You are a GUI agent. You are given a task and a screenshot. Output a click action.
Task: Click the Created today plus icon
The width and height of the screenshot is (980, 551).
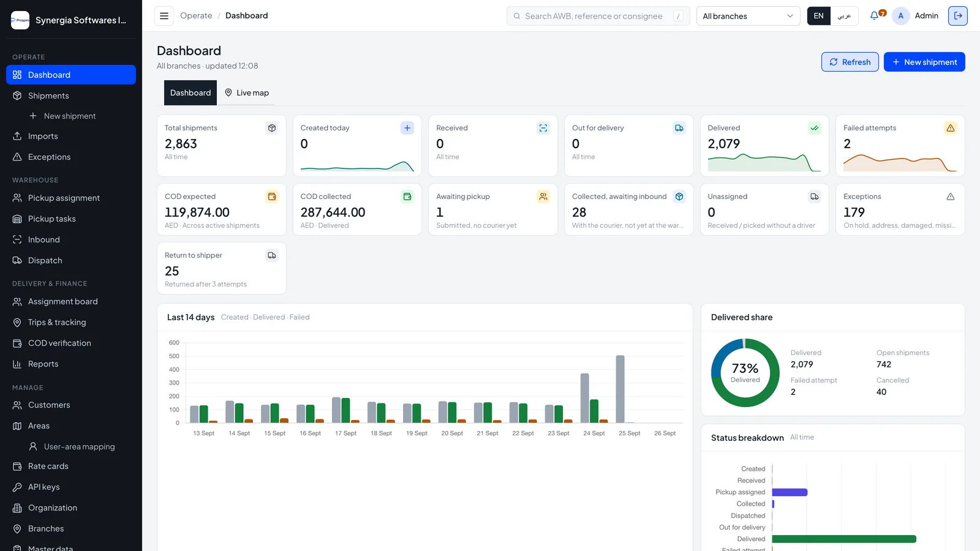[407, 128]
